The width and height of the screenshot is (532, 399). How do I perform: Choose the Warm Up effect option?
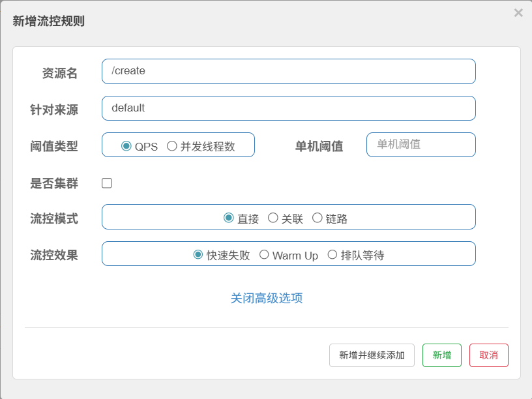(x=264, y=255)
